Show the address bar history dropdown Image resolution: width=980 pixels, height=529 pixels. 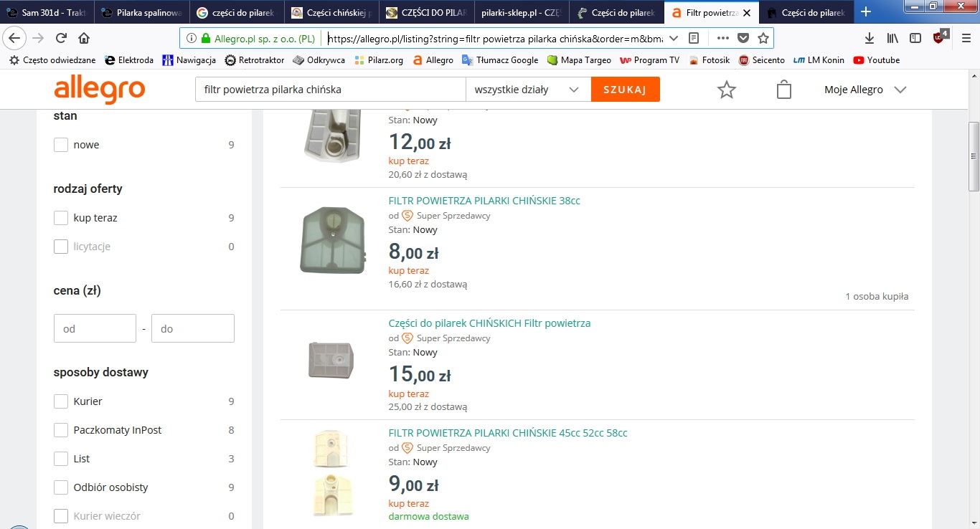click(x=673, y=39)
